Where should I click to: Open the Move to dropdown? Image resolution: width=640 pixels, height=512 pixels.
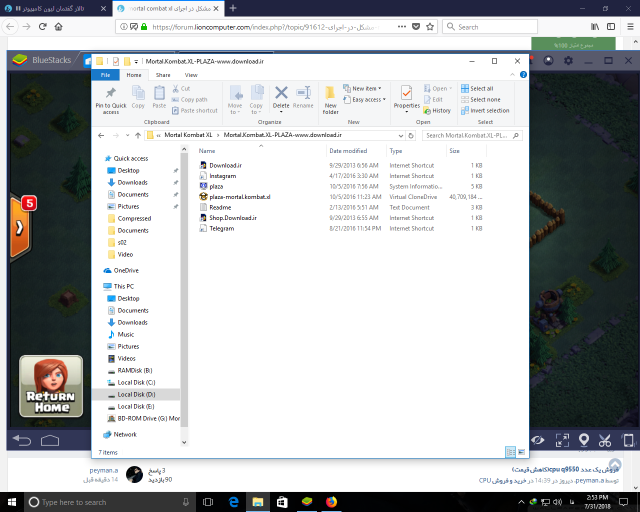pyautogui.click(x=235, y=100)
